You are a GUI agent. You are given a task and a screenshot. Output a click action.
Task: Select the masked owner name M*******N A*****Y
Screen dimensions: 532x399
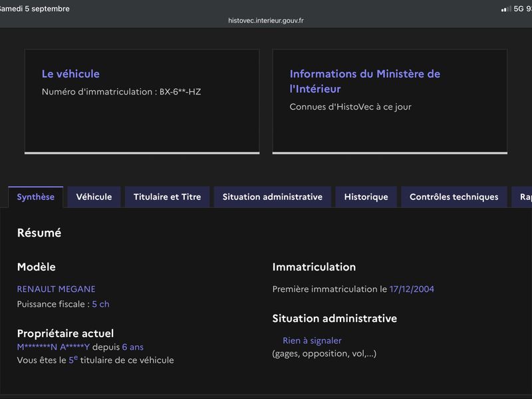tap(53, 346)
